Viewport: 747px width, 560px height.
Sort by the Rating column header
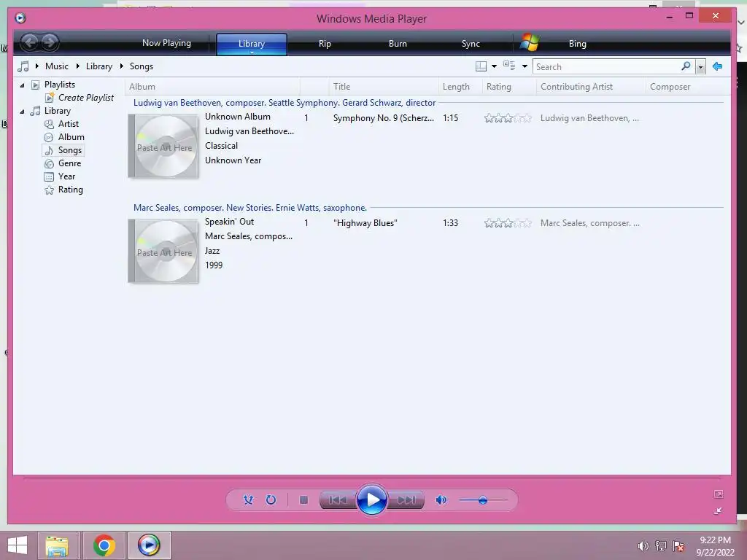pos(509,87)
